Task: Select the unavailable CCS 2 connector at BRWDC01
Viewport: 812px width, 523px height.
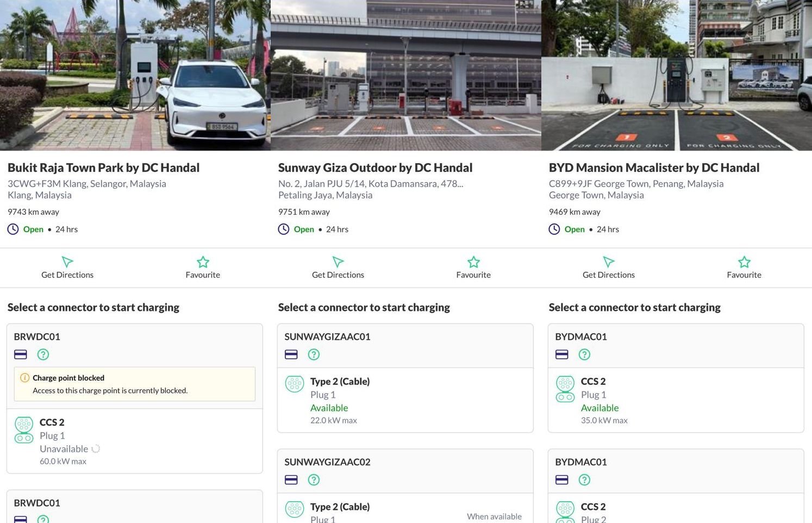Action: (134, 441)
